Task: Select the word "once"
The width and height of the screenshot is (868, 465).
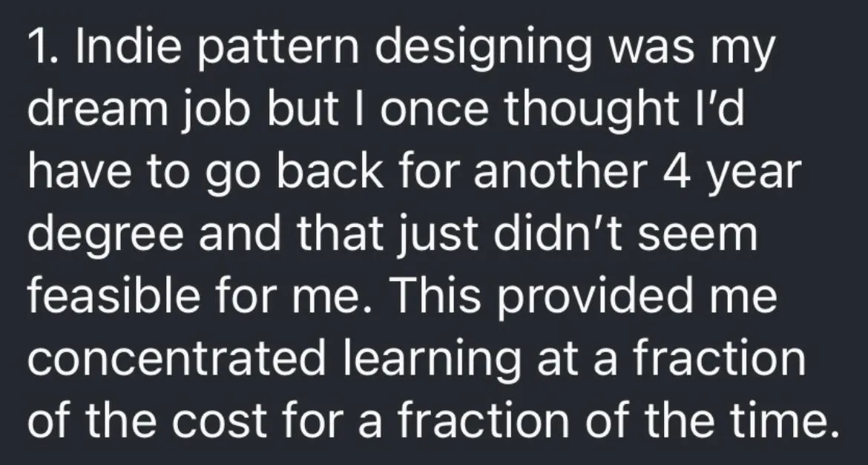Action: pos(433,113)
